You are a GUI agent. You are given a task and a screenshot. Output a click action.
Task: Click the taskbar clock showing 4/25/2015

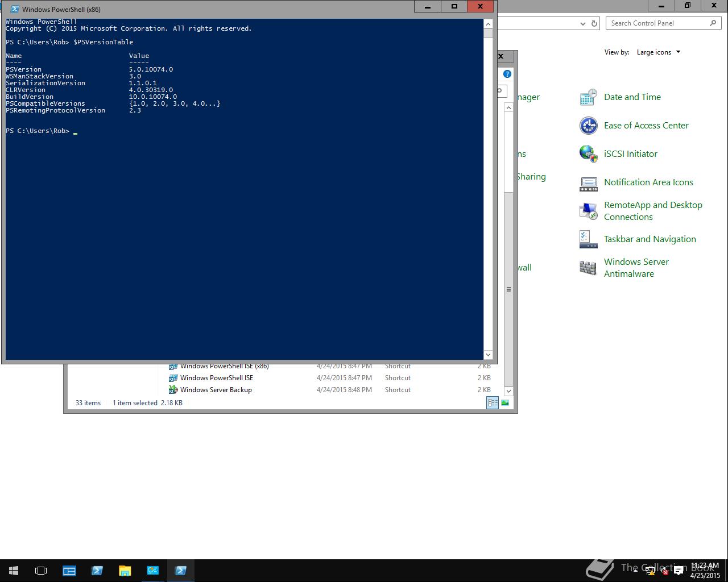point(705,571)
